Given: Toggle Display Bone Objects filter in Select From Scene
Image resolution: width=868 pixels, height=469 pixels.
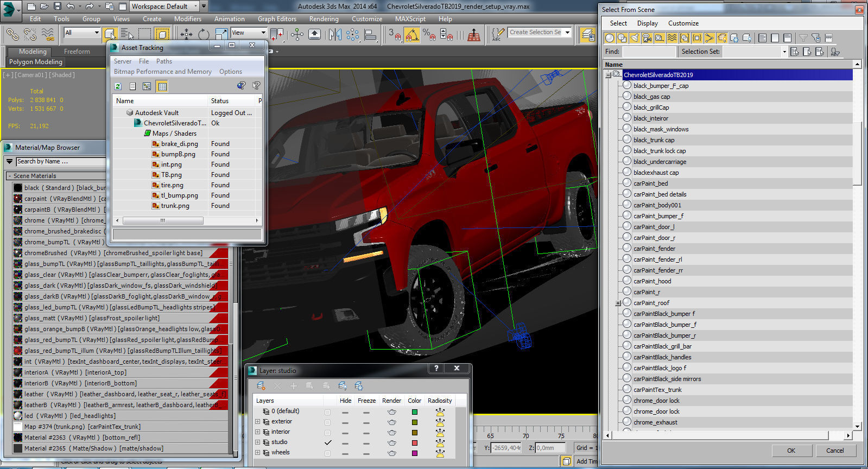Looking at the screenshot, I should [709, 38].
